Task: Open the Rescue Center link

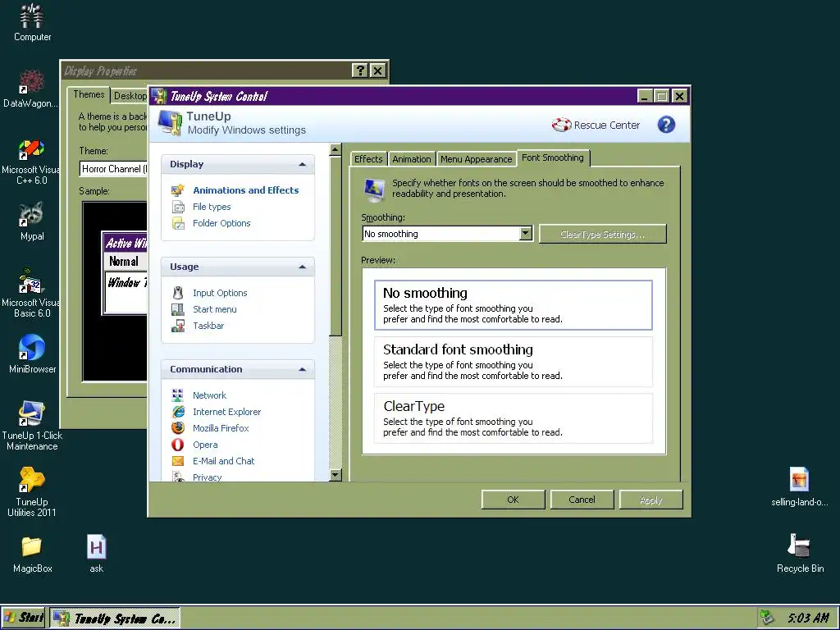Action: pyautogui.click(x=606, y=125)
